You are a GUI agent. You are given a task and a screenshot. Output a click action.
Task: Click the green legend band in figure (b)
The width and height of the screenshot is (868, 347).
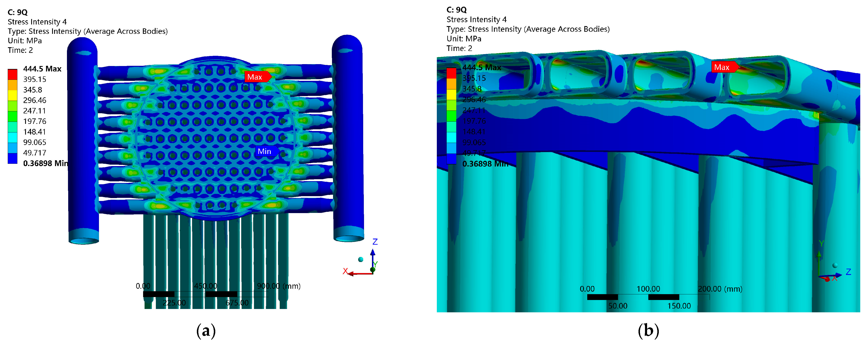point(451,116)
